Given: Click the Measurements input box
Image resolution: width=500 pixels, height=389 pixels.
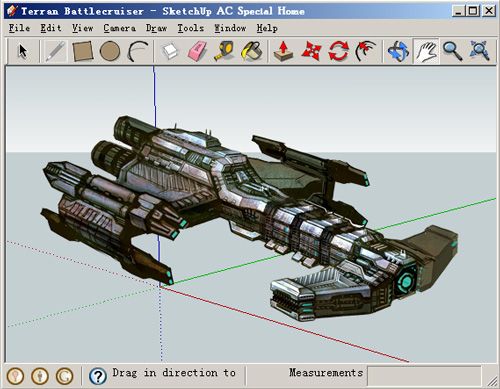Looking at the screenshot, I should click(x=424, y=376).
